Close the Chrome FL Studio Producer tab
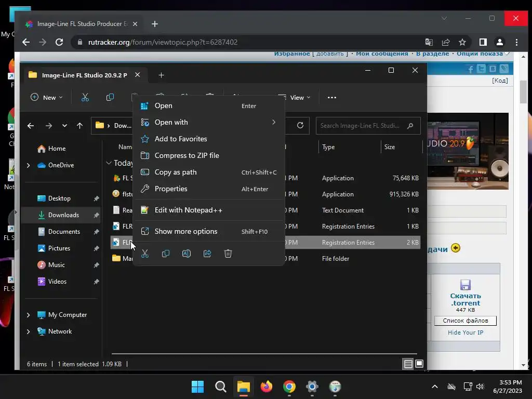The width and height of the screenshot is (532, 399). point(135,24)
